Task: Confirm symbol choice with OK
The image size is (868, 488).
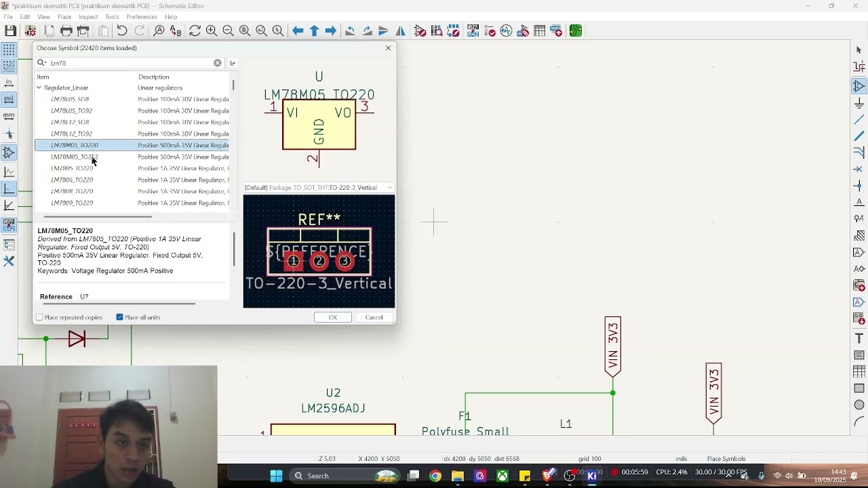Action: (x=333, y=317)
